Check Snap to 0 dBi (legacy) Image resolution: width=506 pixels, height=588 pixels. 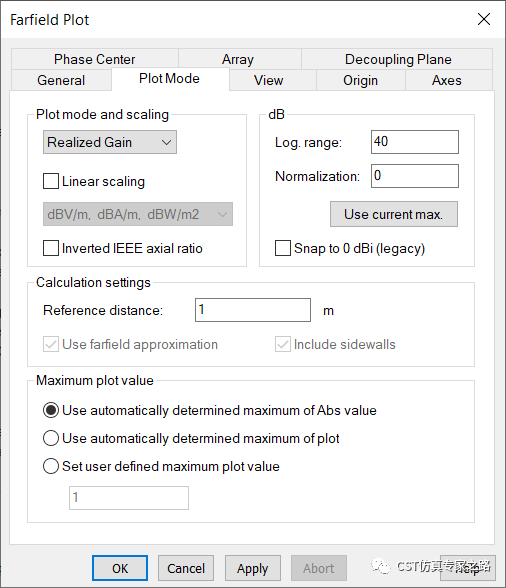tap(283, 248)
